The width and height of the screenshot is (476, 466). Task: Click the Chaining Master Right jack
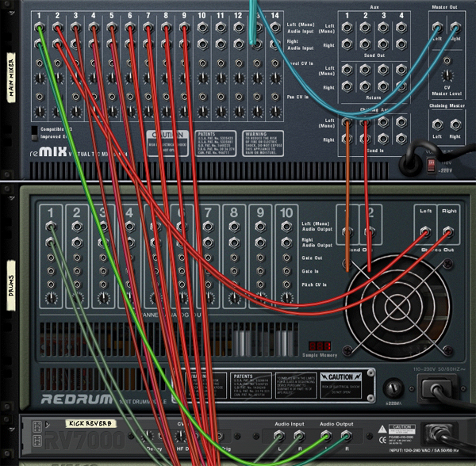point(455,124)
